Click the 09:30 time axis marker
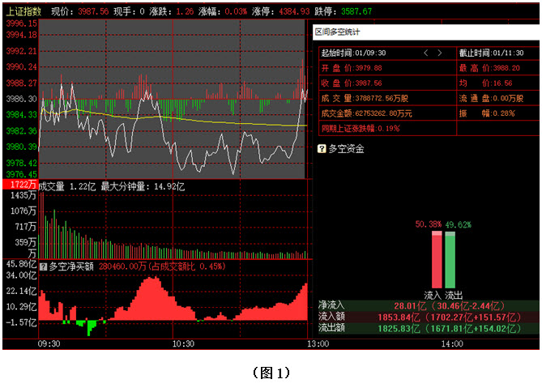The image size is (542, 392). pyautogui.click(x=49, y=344)
